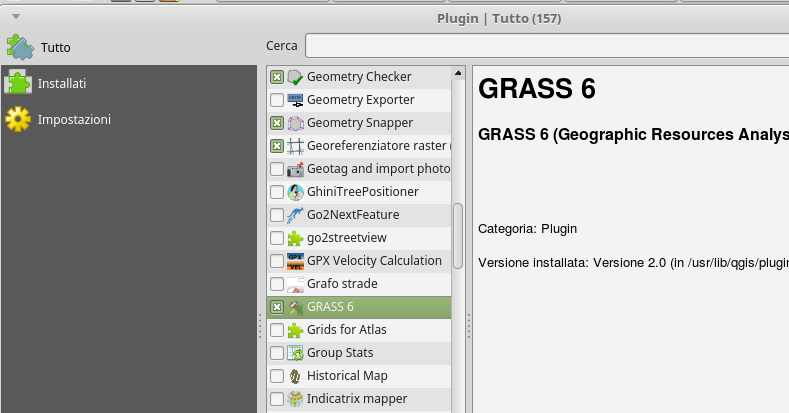Click into the Cerca search field
This screenshot has height=413, width=789.
(547, 46)
